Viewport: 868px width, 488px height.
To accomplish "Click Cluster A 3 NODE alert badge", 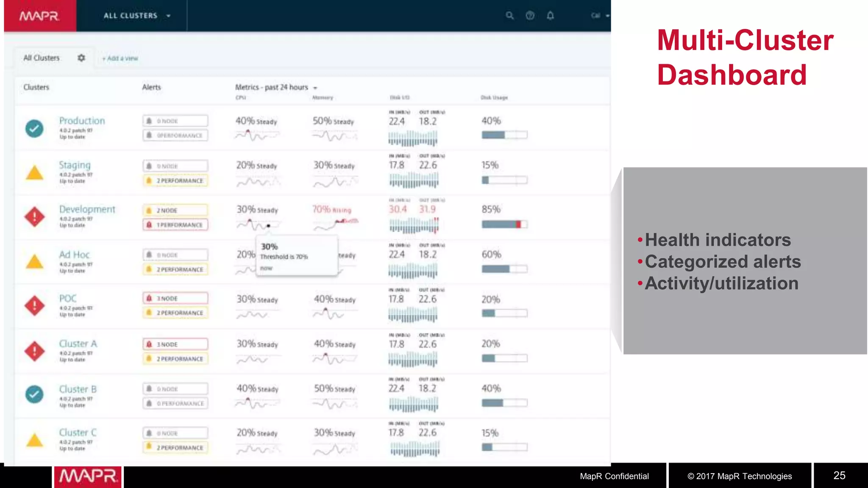I will pos(175,344).
